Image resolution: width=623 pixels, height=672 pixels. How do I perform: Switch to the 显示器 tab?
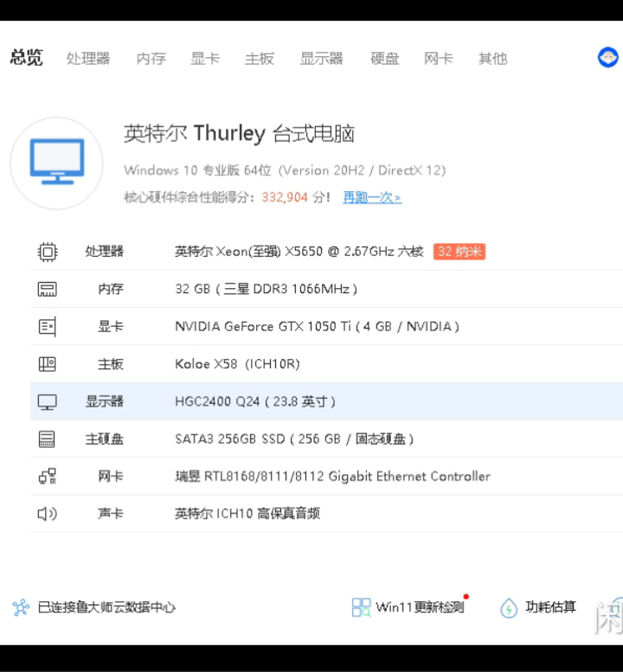[322, 58]
